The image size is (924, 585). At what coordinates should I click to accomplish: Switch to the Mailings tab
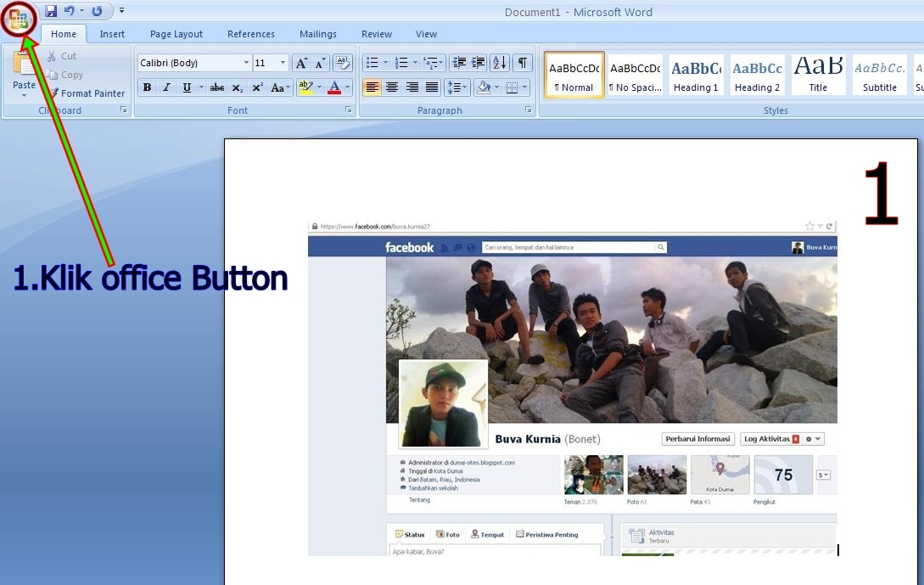[x=317, y=34]
